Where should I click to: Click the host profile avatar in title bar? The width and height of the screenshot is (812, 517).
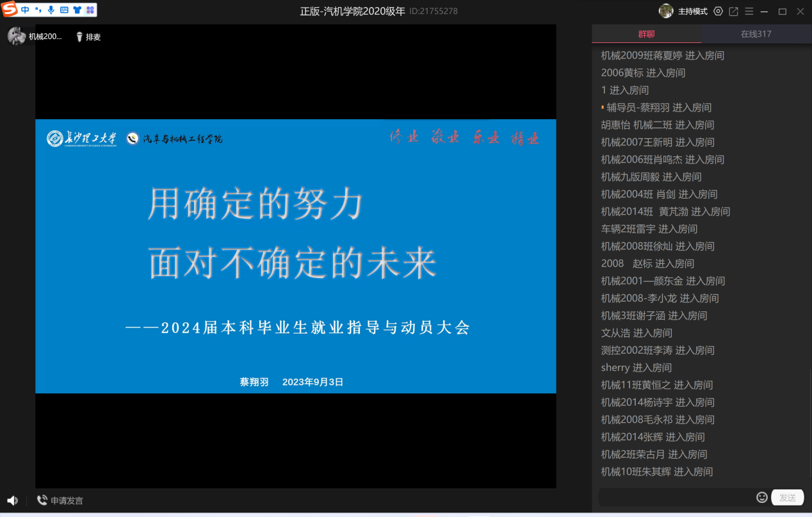click(x=666, y=12)
